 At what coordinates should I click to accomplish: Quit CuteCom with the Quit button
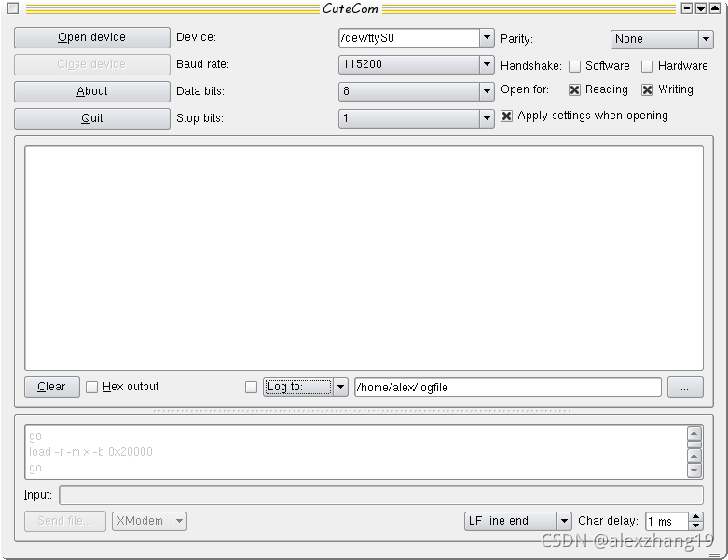point(92,118)
